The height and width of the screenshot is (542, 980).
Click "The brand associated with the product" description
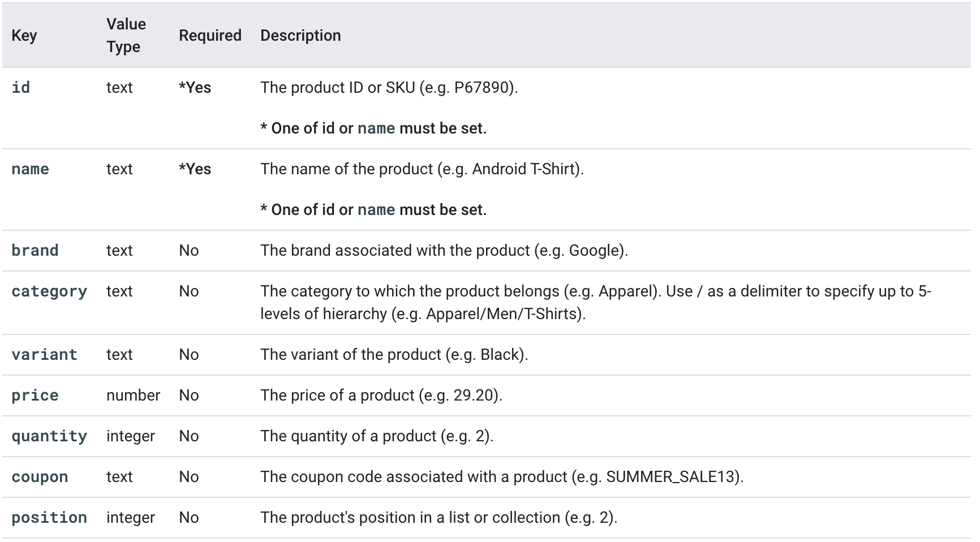(x=444, y=251)
